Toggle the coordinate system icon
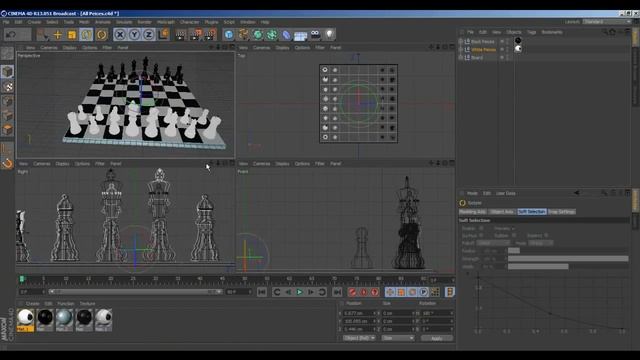Screen dimensions: 640x360 [x=164, y=35]
